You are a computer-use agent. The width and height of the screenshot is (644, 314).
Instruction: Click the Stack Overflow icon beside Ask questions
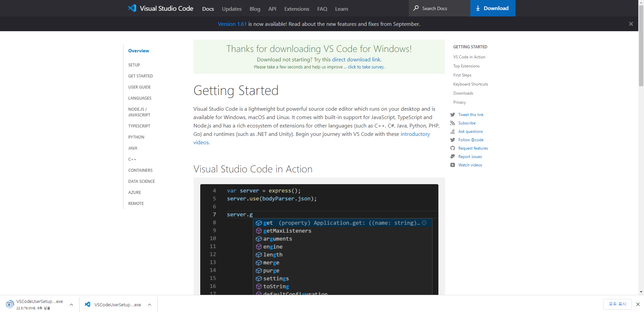click(x=452, y=132)
